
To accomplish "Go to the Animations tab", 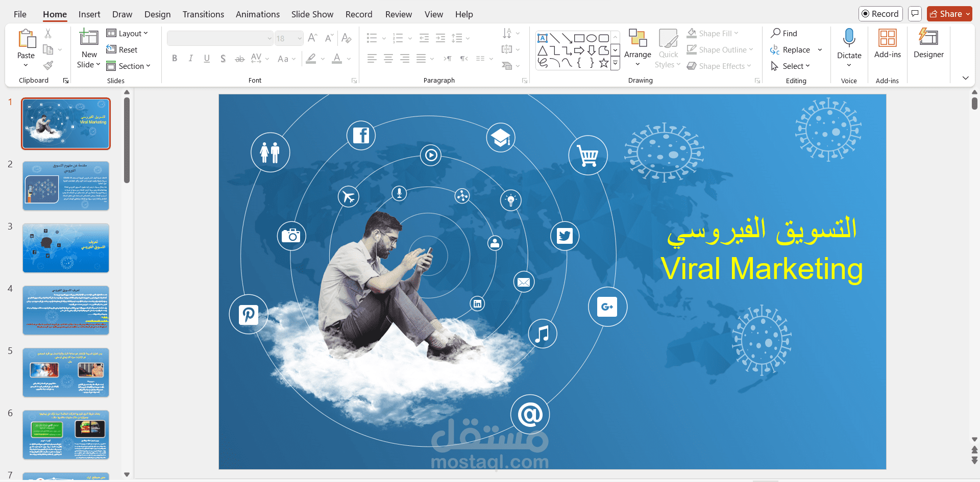I will coord(258,14).
